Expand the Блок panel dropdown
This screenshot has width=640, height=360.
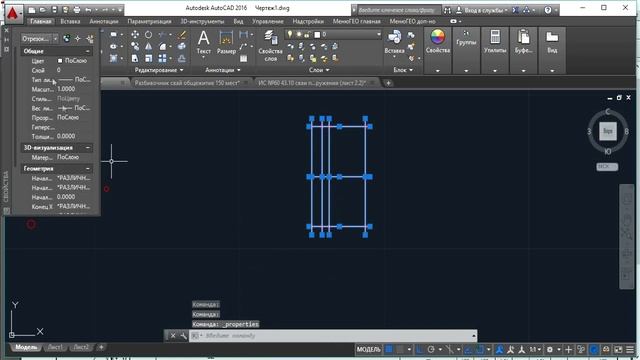coord(403,70)
